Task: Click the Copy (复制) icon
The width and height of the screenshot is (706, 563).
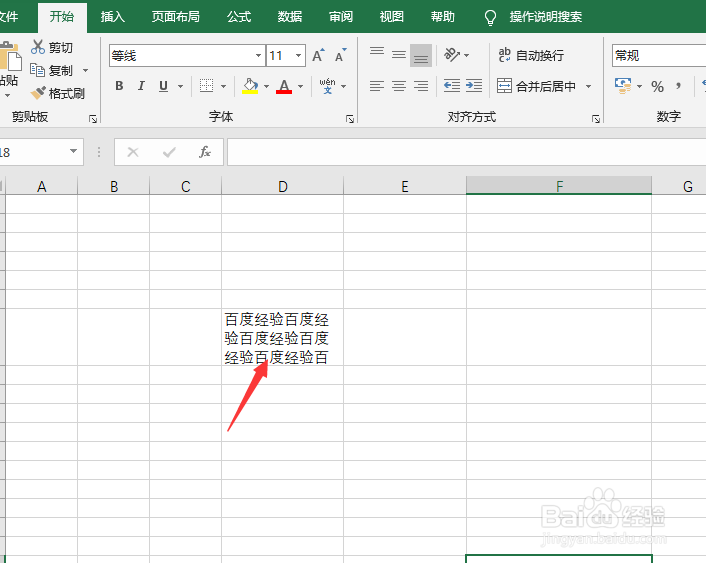Action: (x=37, y=70)
